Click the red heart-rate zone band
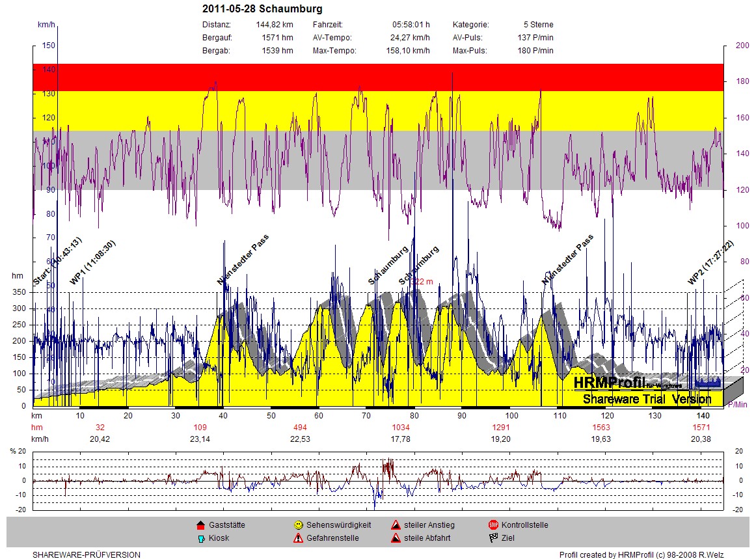The width and height of the screenshot is (756, 559). [x=377, y=77]
